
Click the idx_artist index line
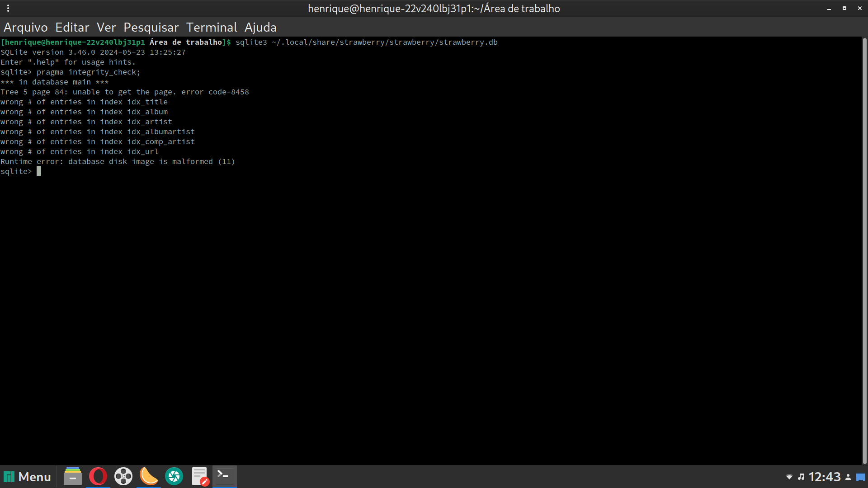[x=86, y=122]
